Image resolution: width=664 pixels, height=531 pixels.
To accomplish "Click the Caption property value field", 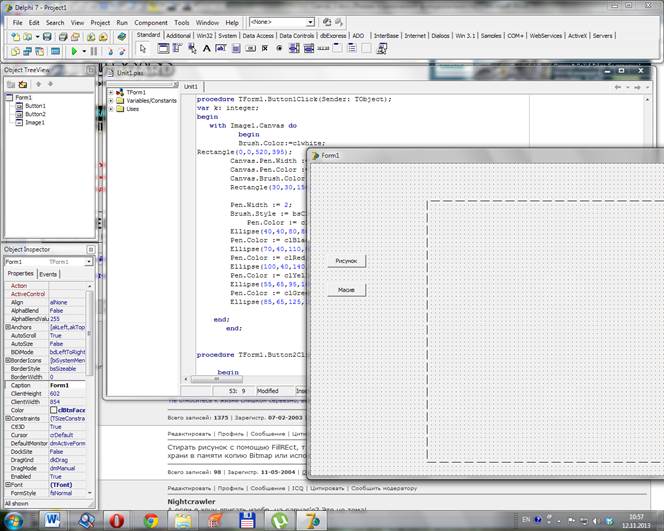I will tap(68, 385).
